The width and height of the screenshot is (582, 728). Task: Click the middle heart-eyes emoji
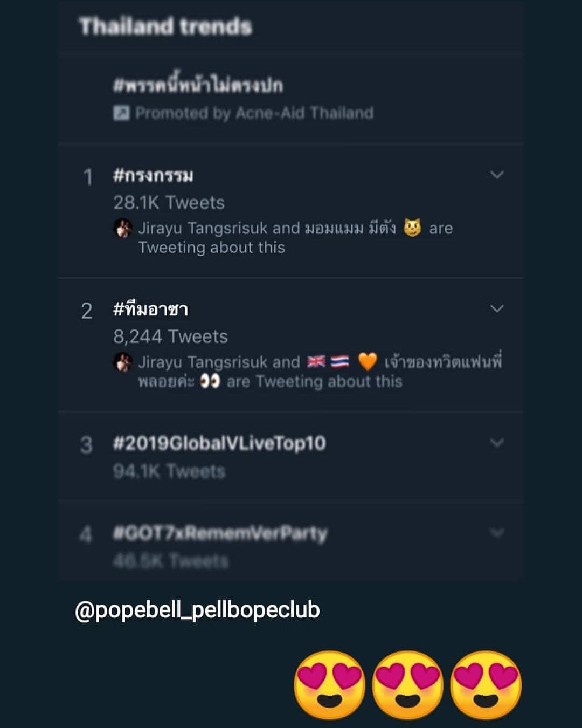click(x=407, y=685)
